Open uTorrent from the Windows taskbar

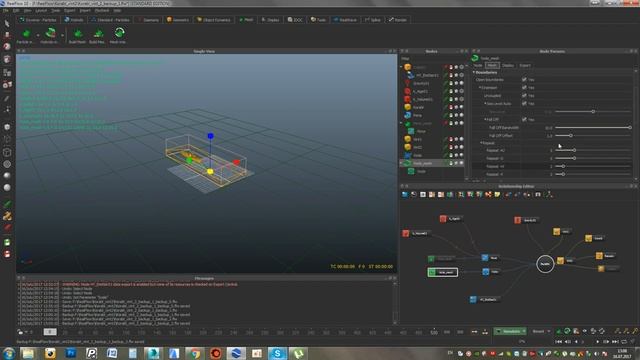point(298,353)
